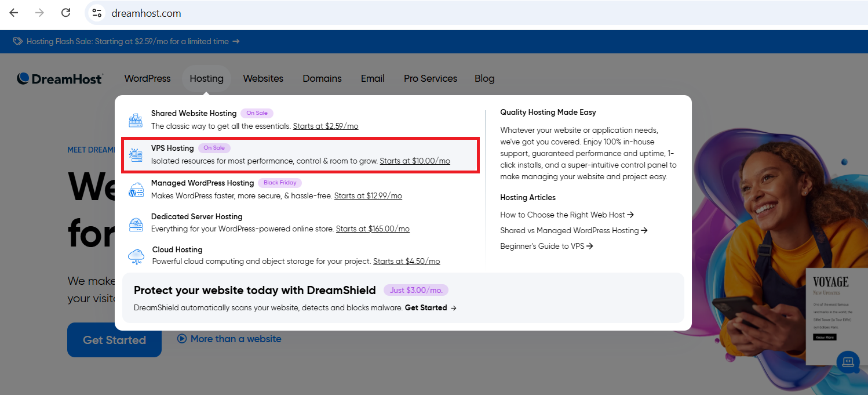Image resolution: width=868 pixels, height=395 pixels.
Task: Open the chat support widget icon
Action: [848, 361]
